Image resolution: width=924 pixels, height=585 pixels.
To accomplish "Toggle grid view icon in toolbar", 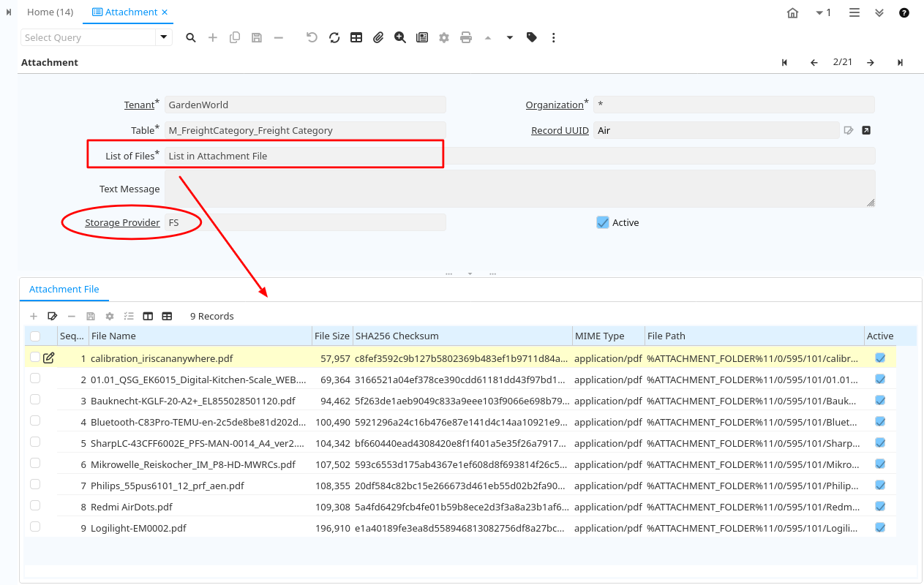I will 356,37.
